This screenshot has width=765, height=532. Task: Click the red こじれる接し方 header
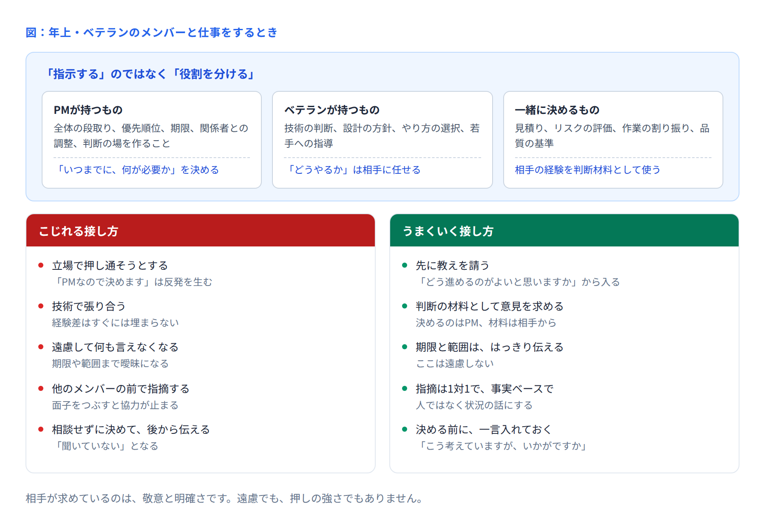point(201,230)
